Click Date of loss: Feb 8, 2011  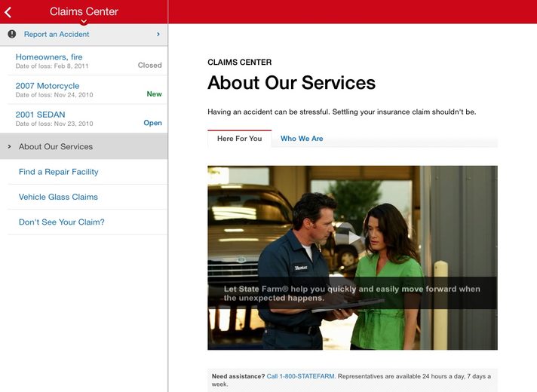click(52, 66)
